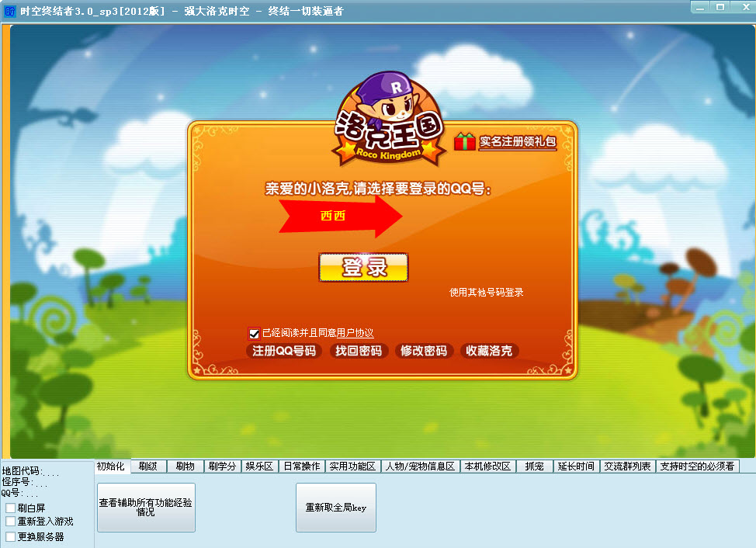Toggle the 已经阅读并且同意 agreement checkbox

tap(254, 334)
